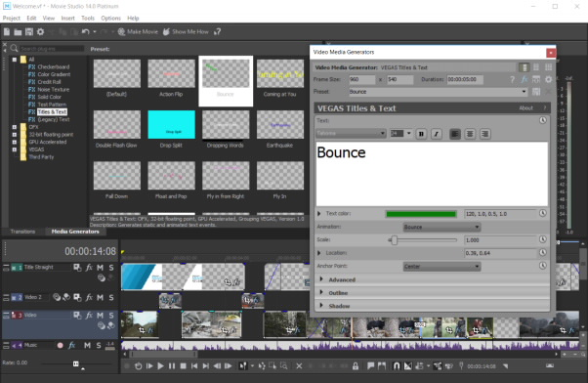
Task: Toggle snapping magnet icon
Action: [x=396, y=366]
